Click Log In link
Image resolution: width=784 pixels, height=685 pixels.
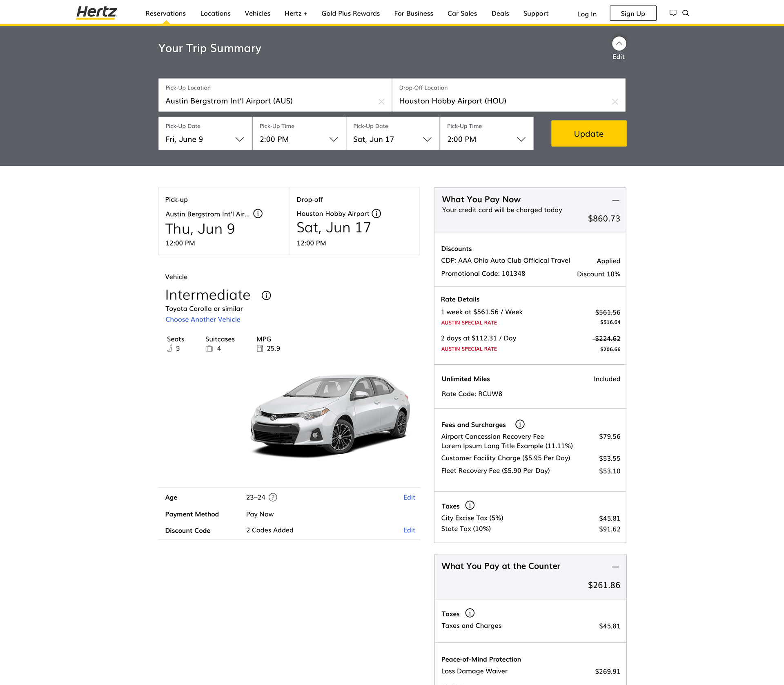pyautogui.click(x=587, y=14)
